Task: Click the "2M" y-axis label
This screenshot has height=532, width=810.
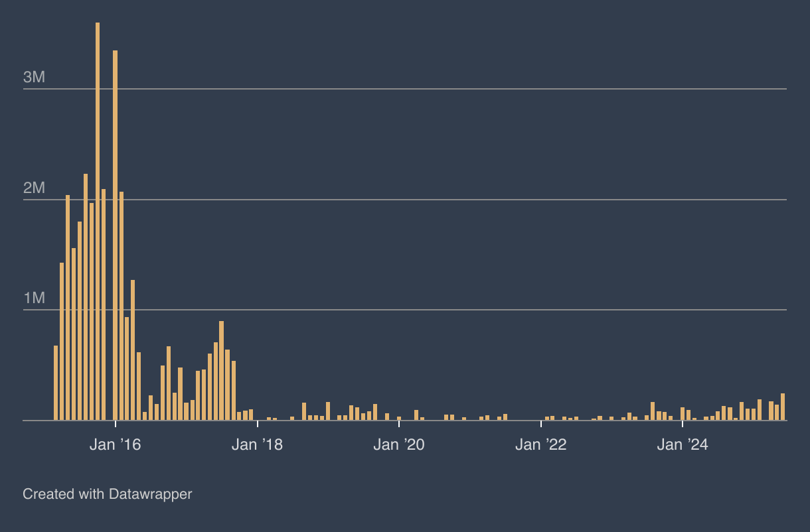Action: point(34,188)
